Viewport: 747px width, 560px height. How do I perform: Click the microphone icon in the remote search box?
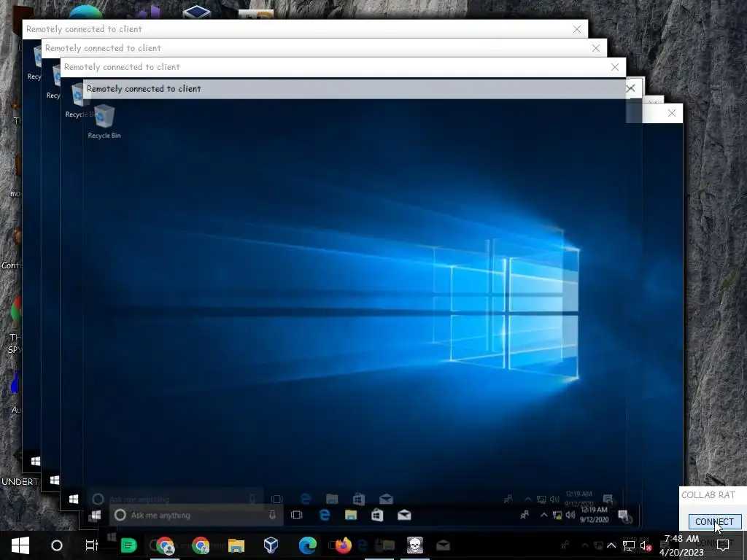coord(272,516)
